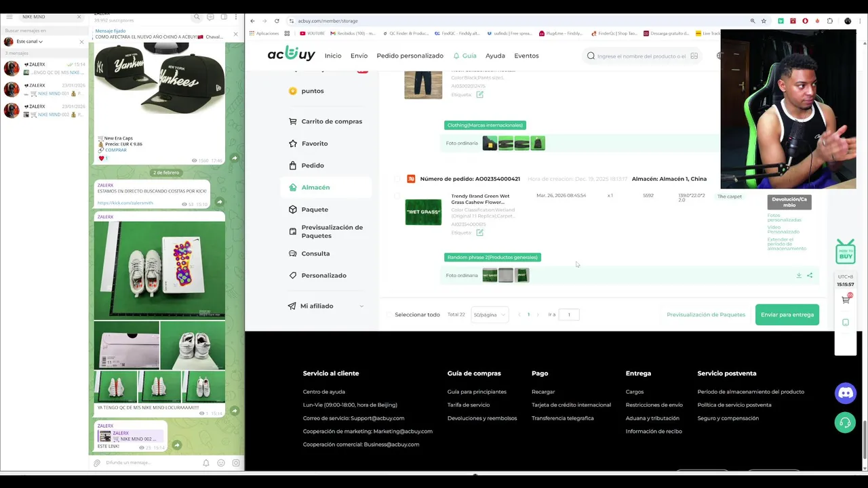Check the order AO02354000421 checkbox
The image size is (868, 488).
click(x=397, y=179)
